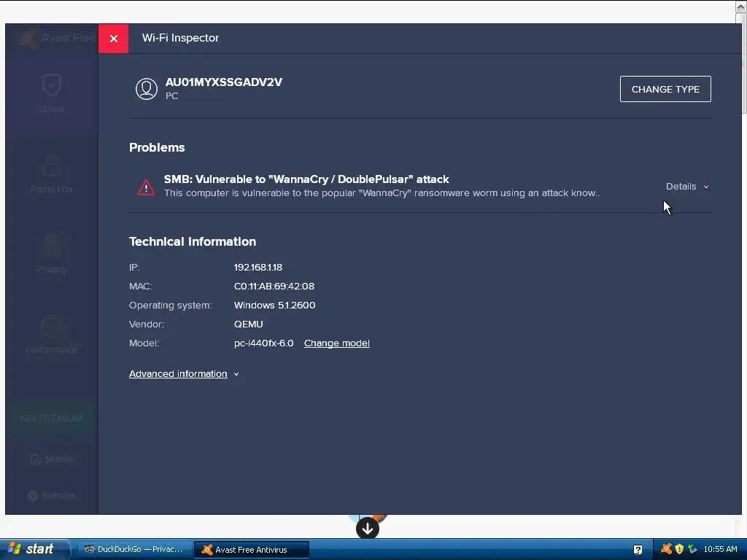Expand the Advanced information section

(x=184, y=374)
